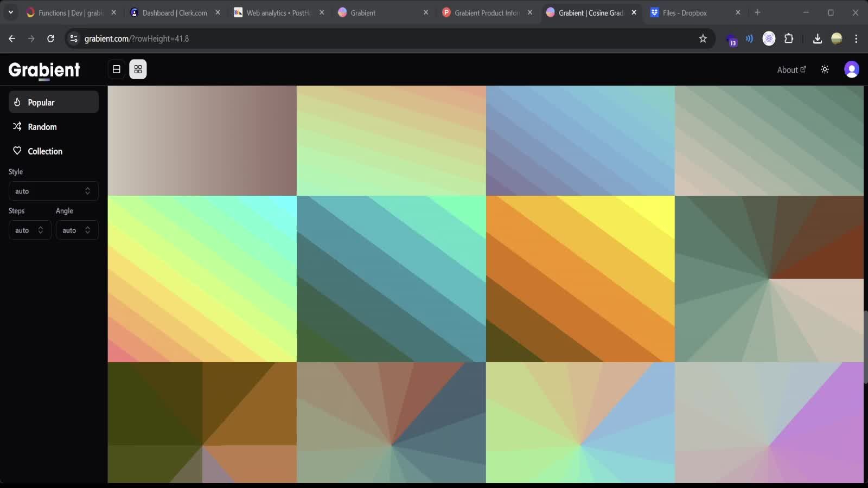Bookmark this page with star icon

[703, 38]
